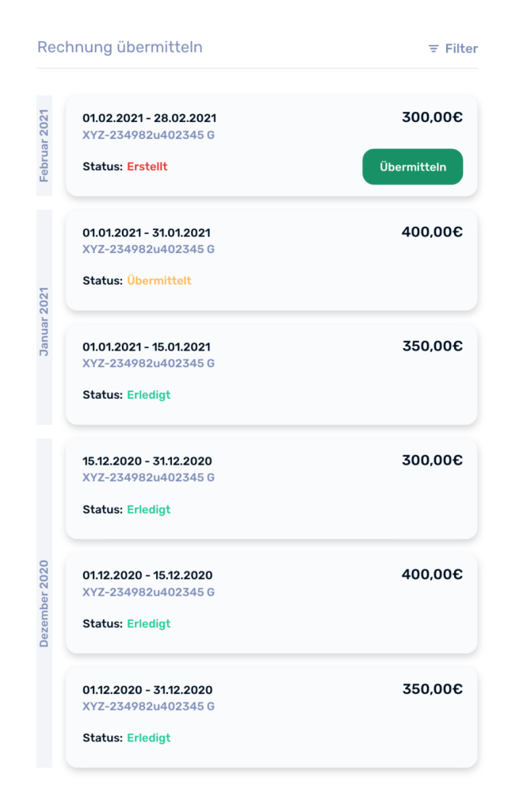The width and height of the screenshot is (527, 812).
Task: Click Erledigt status of 01.01.2021 - 15.01.2021
Action: pyautogui.click(x=149, y=395)
